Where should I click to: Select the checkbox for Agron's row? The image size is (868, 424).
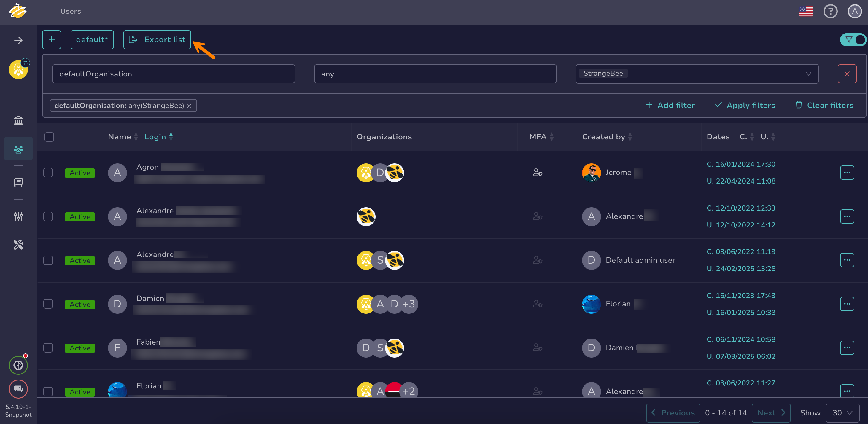click(x=48, y=173)
